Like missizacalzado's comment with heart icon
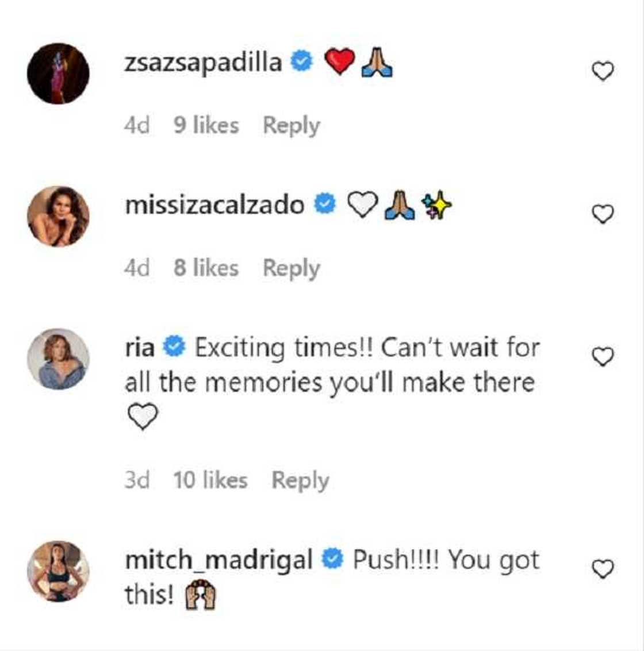The image size is (644, 651). [x=603, y=214]
